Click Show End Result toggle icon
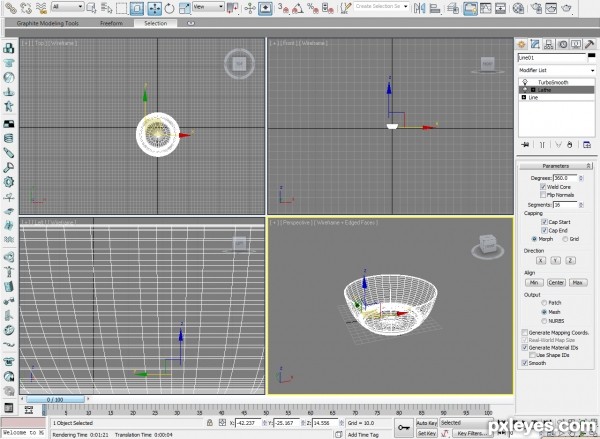 pyautogui.click(x=542, y=145)
